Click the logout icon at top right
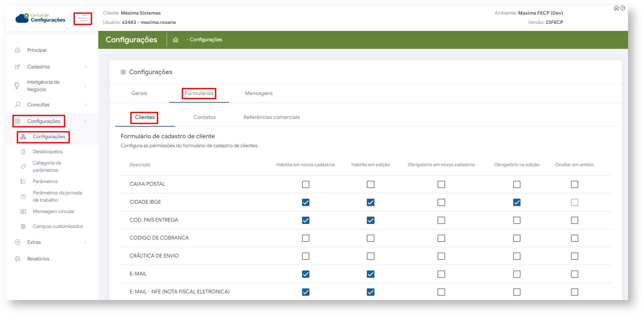 pyautogui.click(x=623, y=8)
